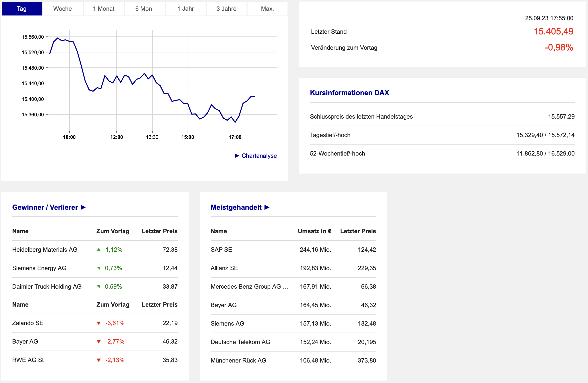Image resolution: width=588 pixels, height=383 pixels.
Task: Click green up arrow for Heidelberg Materials
Action: [99, 250]
